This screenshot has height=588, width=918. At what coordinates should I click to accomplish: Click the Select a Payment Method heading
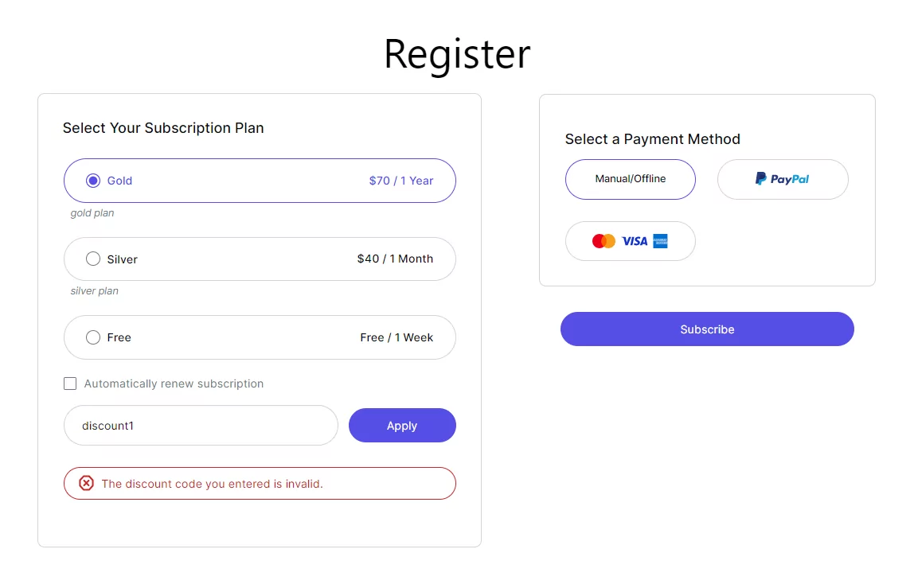point(652,139)
